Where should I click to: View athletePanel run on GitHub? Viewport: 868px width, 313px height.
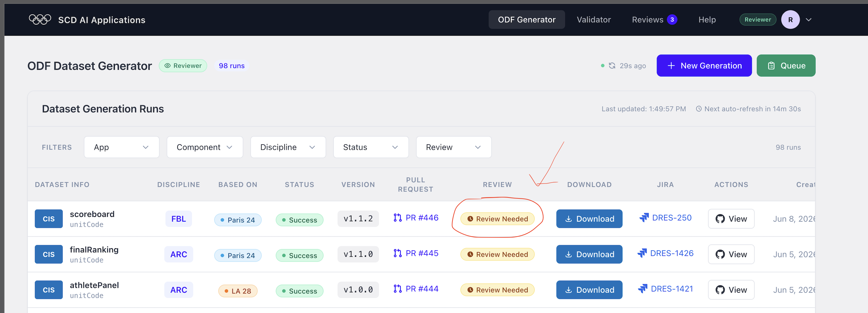[731, 290]
